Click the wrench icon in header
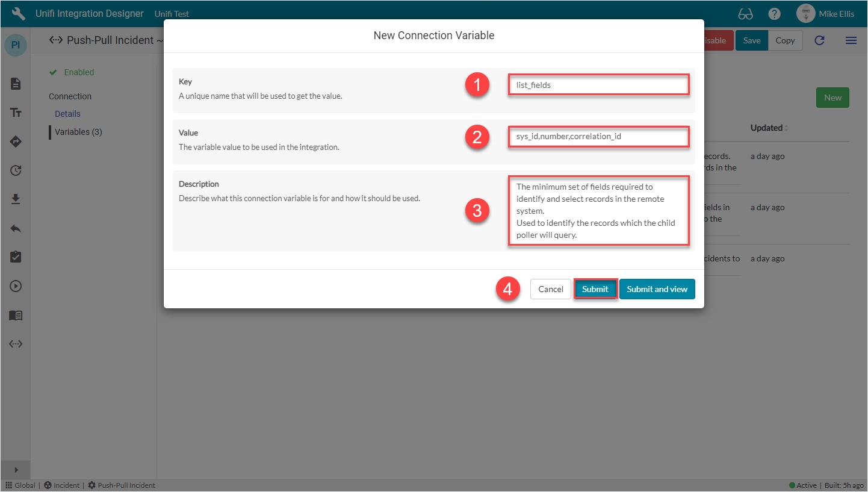 pyautogui.click(x=19, y=14)
